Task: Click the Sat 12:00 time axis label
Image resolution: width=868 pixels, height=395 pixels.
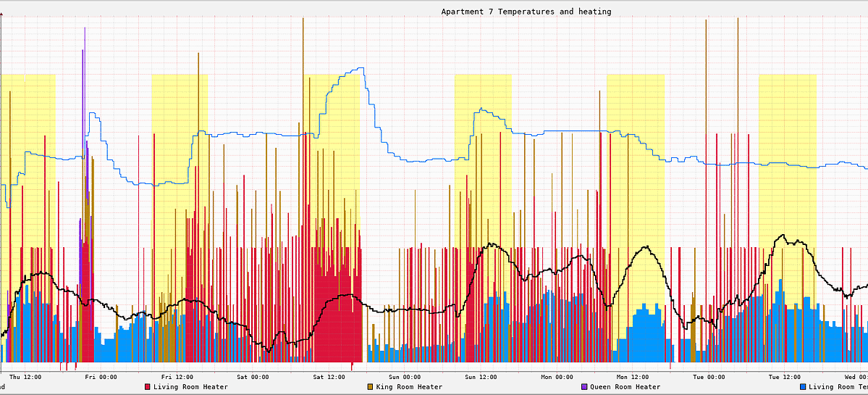Action: click(329, 377)
